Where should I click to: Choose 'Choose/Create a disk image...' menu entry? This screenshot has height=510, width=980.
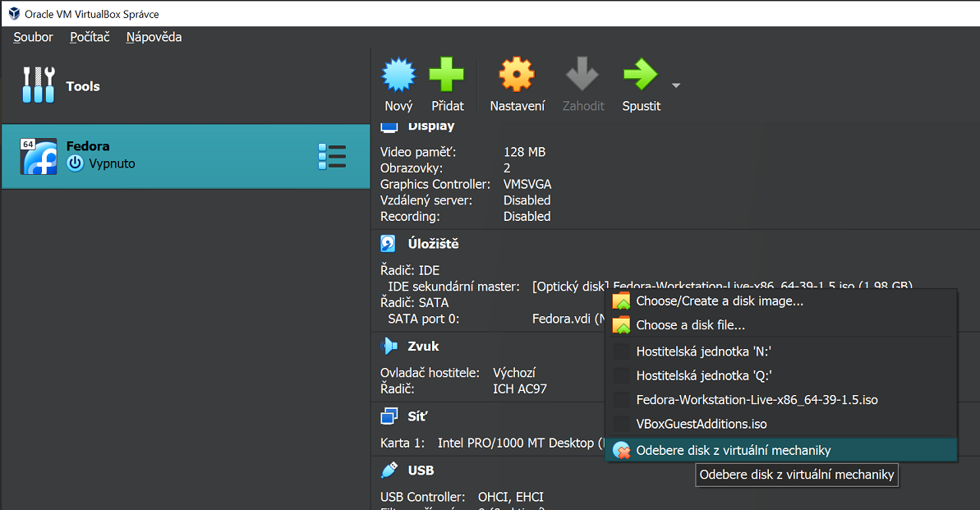pyautogui.click(x=781, y=301)
